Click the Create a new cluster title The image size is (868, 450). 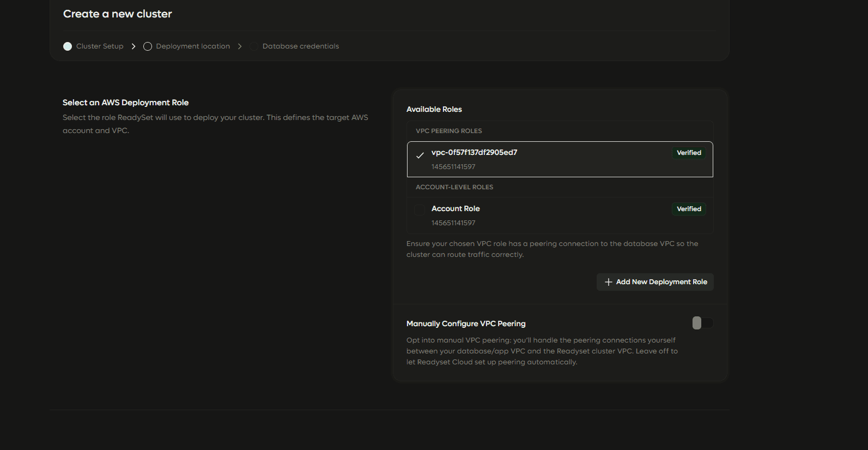click(118, 14)
